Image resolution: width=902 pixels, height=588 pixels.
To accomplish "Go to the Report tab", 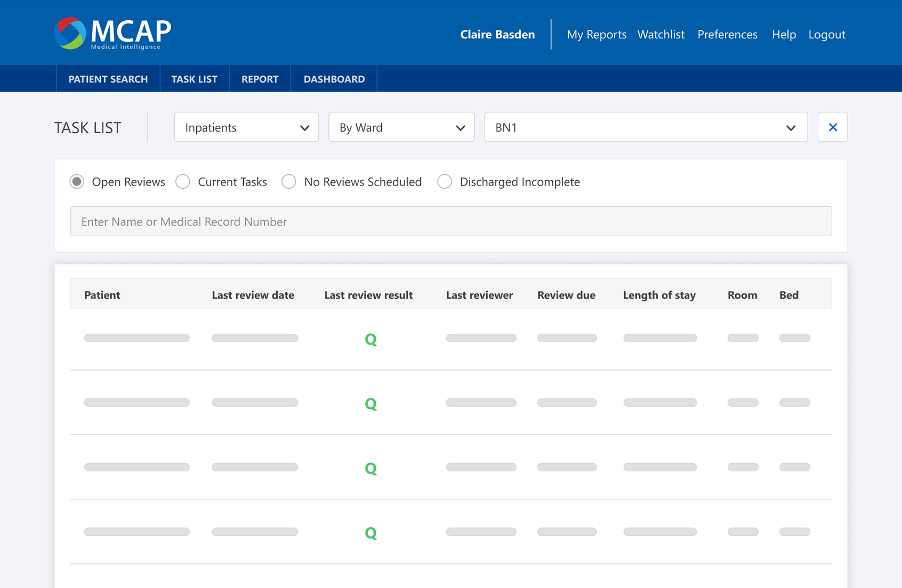I will (260, 79).
